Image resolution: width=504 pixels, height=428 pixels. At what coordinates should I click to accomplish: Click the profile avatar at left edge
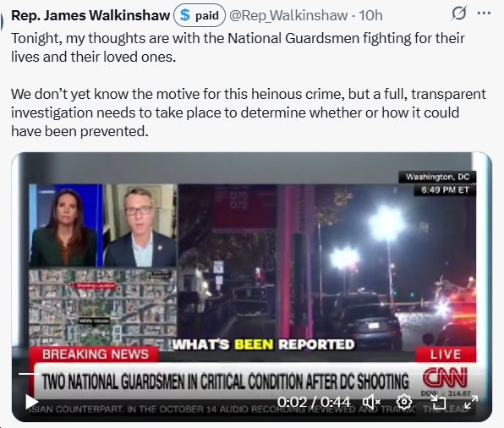[x=2, y=23]
